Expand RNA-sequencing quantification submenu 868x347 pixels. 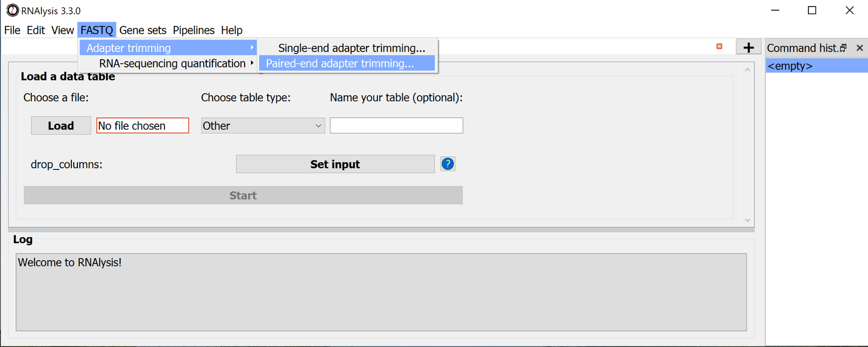[172, 64]
